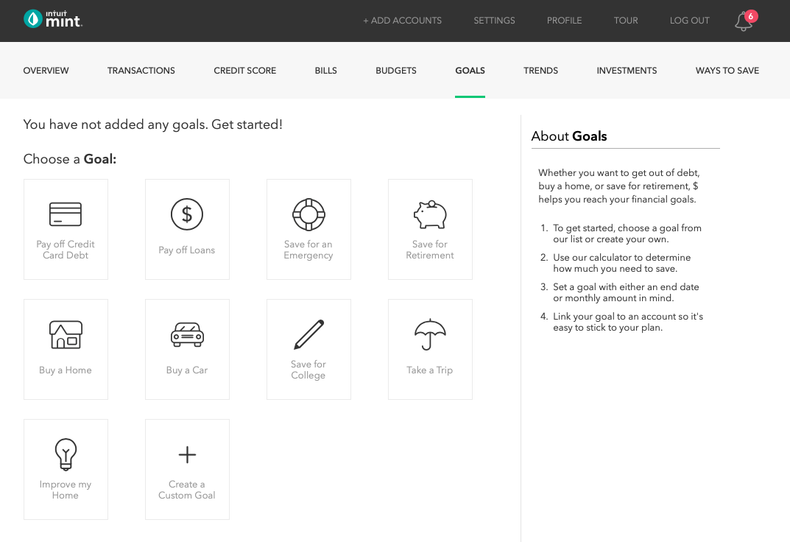The image size is (790, 542).
Task: Open the Ways to Save tab
Action: [x=727, y=71]
